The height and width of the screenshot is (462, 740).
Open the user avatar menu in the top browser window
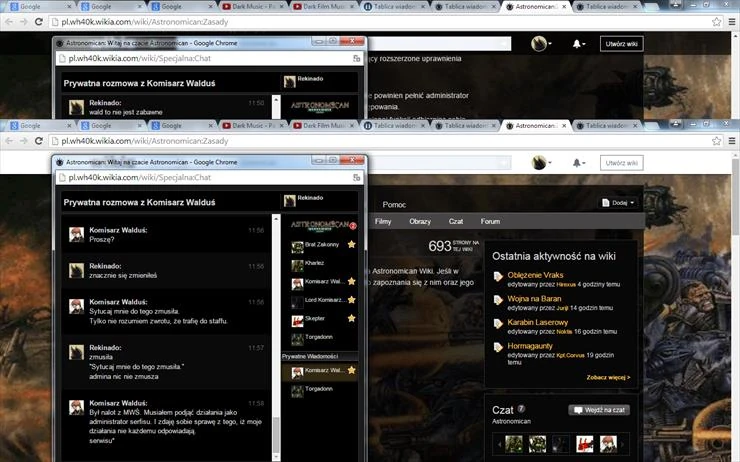(x=541, y=44)
